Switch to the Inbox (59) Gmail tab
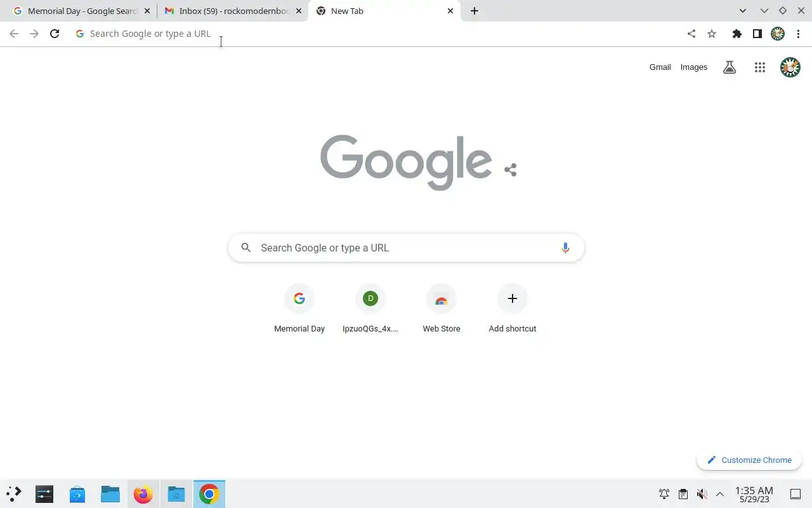 232,11
